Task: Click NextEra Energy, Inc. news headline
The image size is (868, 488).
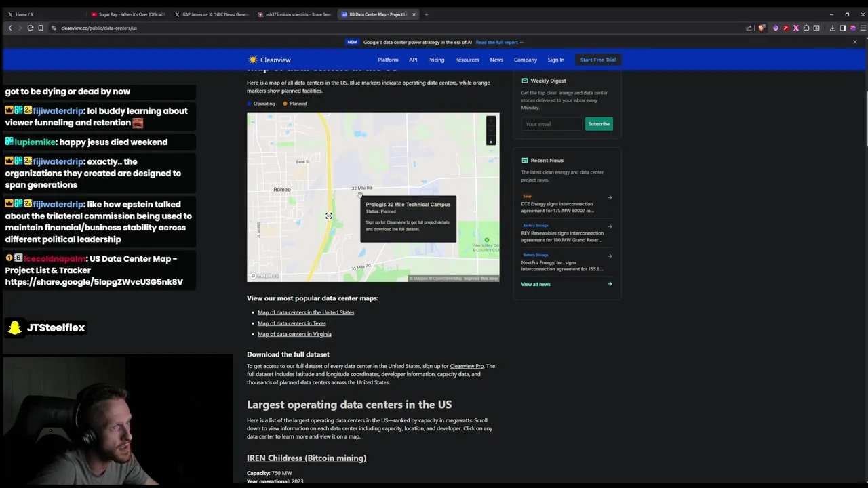Action: (562, 266)
